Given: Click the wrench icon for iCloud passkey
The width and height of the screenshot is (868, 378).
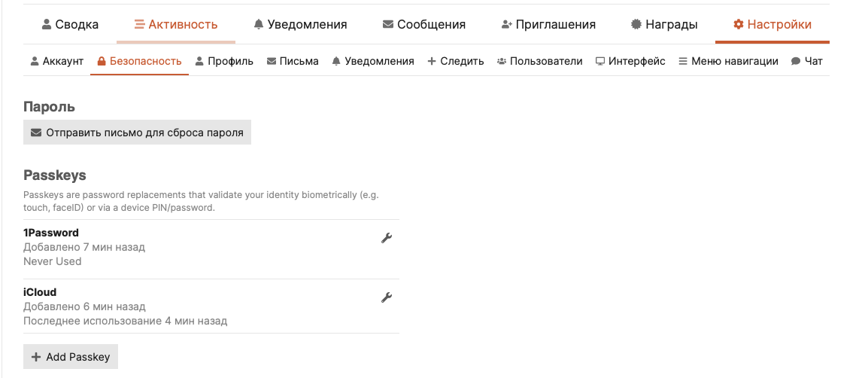Looking at the screenshot, I should [x=387, y=297].
